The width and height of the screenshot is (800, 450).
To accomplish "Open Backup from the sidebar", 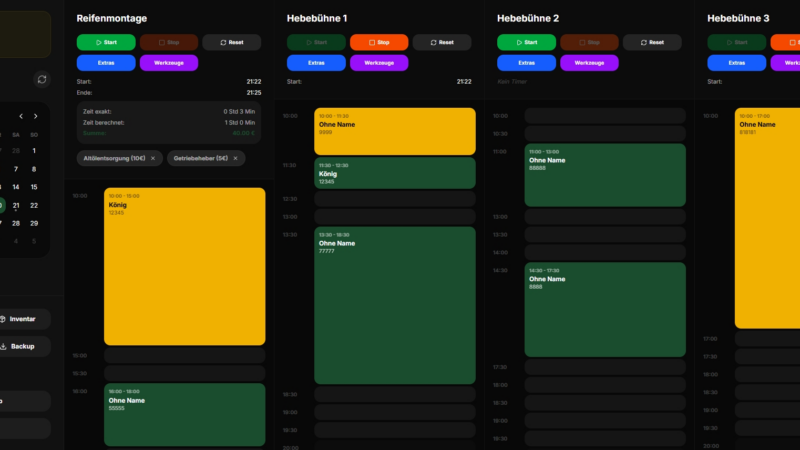I will click(x=24, y=346).
